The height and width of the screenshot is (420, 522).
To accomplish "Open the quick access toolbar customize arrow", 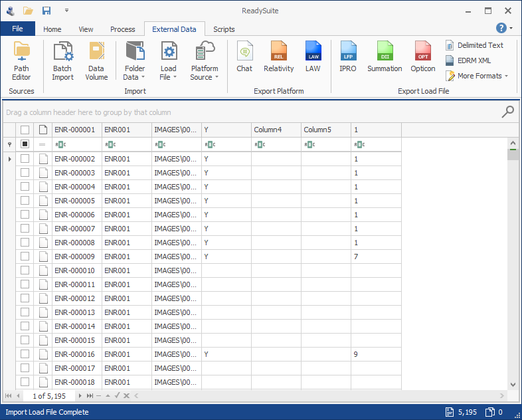I will (x=66, y=11).
